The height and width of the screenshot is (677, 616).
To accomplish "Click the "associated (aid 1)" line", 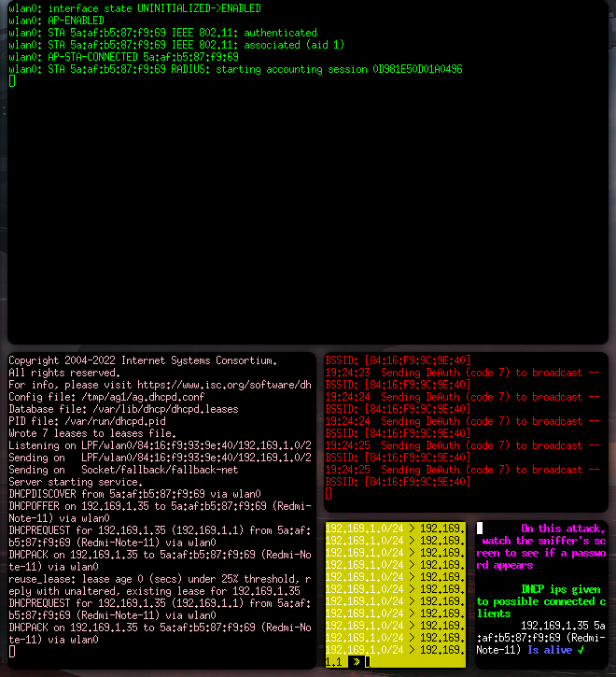I will coord(176,45).
